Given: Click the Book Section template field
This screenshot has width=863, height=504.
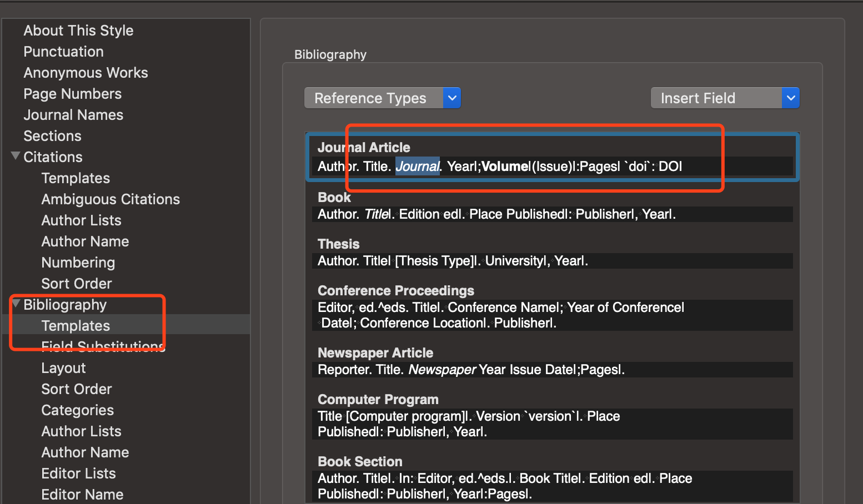Looking at the screenshot, I should 553,486.
